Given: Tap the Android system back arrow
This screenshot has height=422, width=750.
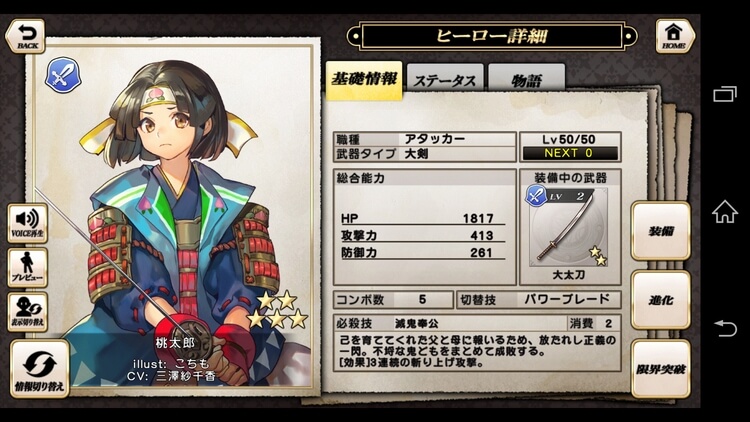Looking at the screenshot, I should pos(726,329).
